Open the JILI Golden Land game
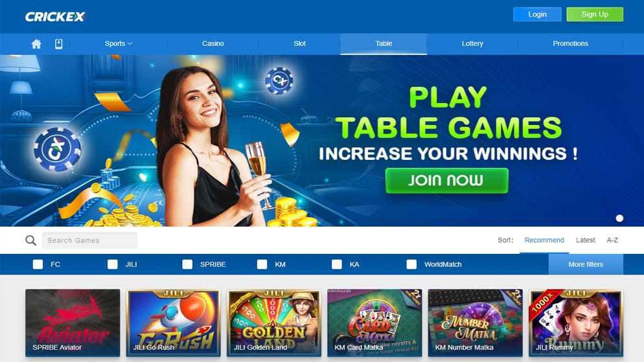Image resolution: width=644 pixels, height=362 pixels. click(x=274, y=322)
